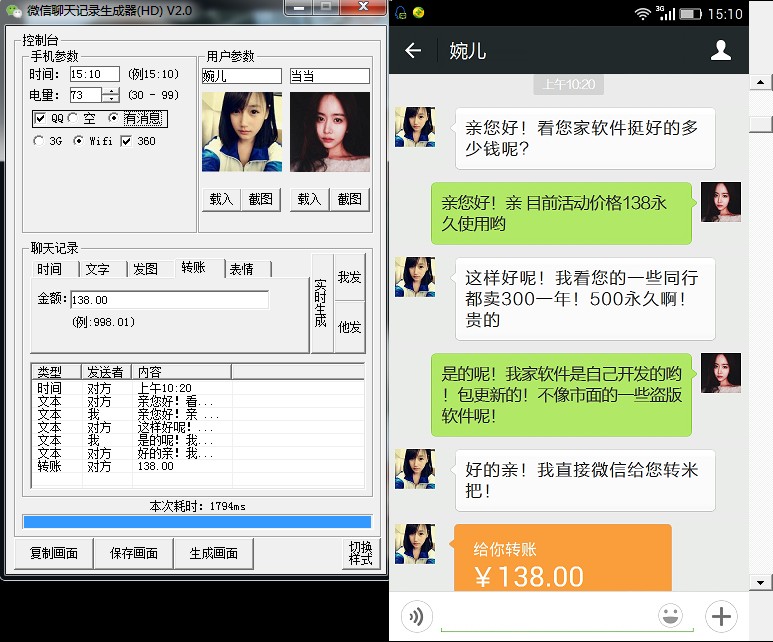Click the 婉儿 avatar thumbnail in user params
Screen dimensions: 773x642
click(x=242, y=132)
